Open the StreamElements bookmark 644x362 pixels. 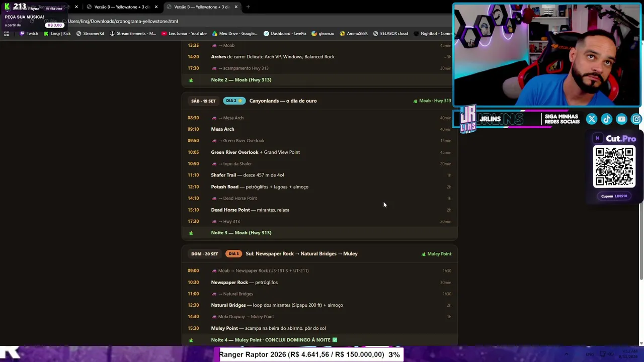[x=132, y=34]
